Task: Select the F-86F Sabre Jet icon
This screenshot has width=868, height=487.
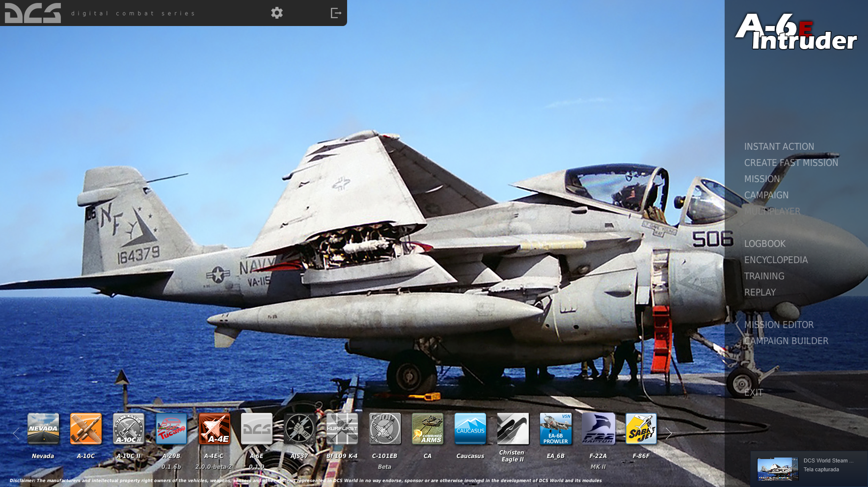Action: 641,429
